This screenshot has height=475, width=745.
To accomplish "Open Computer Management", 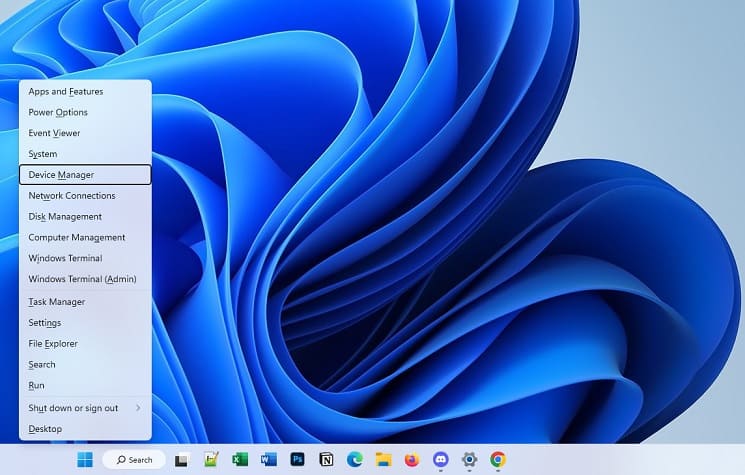I will [x=86, y=238].
